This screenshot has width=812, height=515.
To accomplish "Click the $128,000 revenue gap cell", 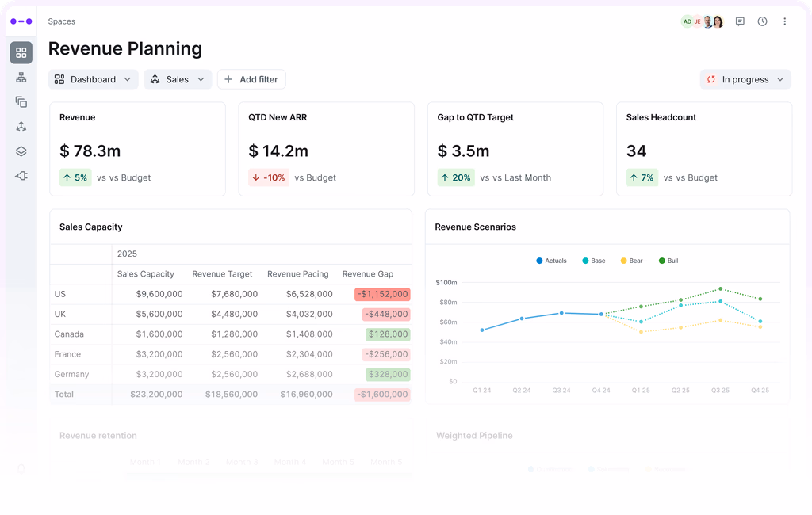I will 389,334.
